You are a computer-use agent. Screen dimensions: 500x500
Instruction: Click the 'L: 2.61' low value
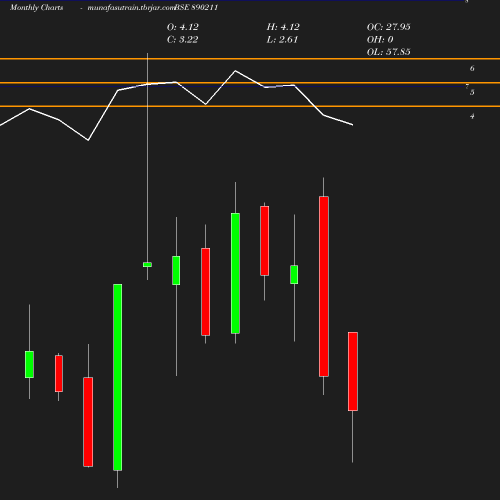pyautogui.click(x=282, y=40)
